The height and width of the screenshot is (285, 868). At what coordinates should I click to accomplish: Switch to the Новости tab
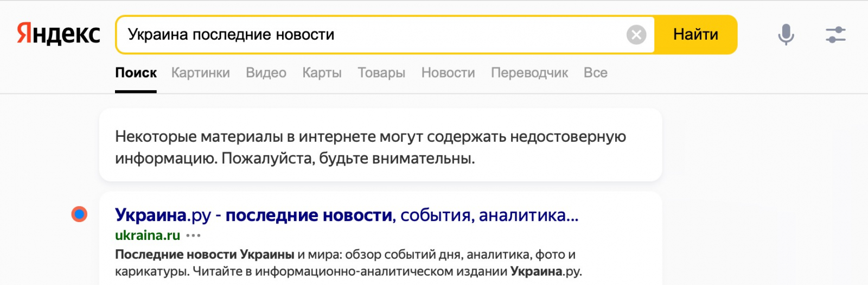[x=448, y=73]
